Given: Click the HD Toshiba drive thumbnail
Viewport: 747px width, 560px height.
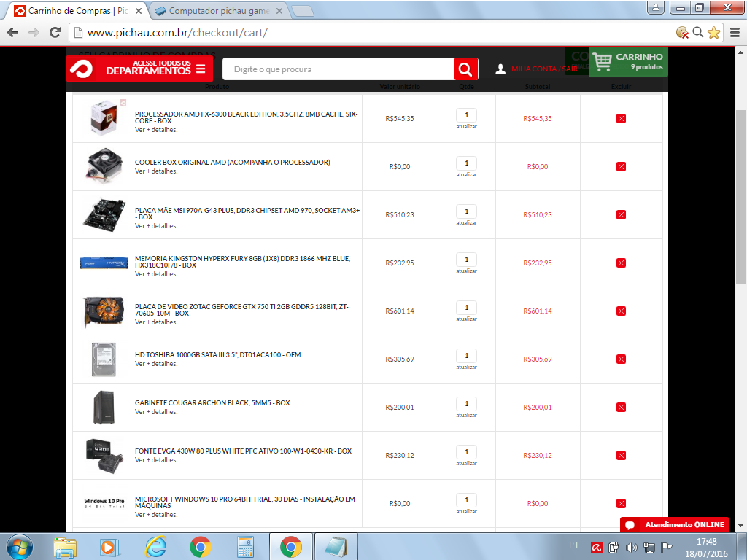Looking at the screenshot, I should coord(104,359).
